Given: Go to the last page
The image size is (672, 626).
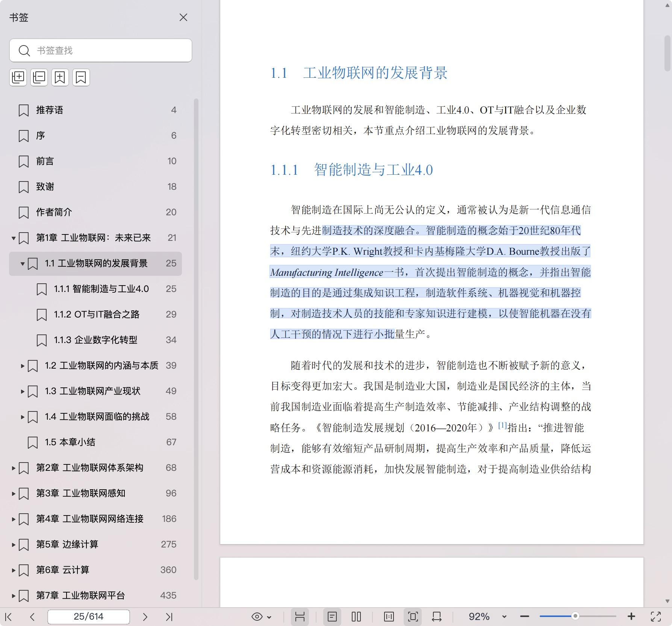Looking at the screenshot, I should point(169,617).
